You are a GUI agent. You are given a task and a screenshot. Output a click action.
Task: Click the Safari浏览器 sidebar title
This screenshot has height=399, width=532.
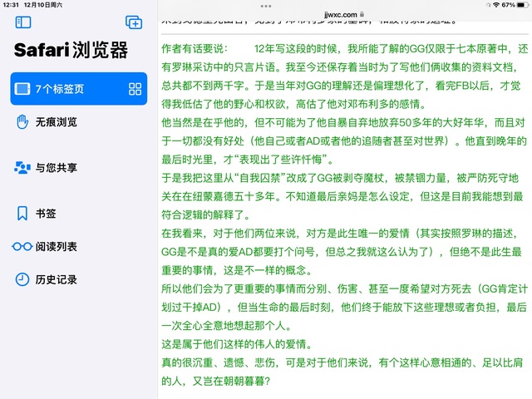71,50
